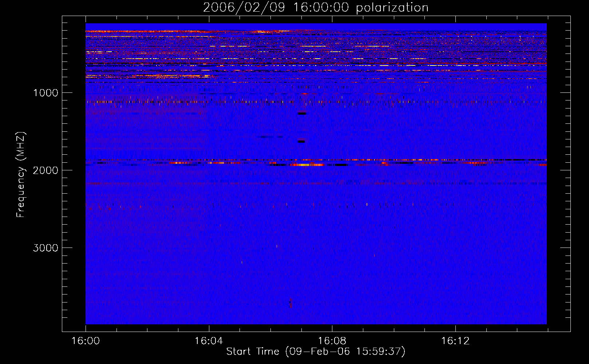
Task: Click the "Frequency (MHZ)" axis label
Action: click(21, 174)
